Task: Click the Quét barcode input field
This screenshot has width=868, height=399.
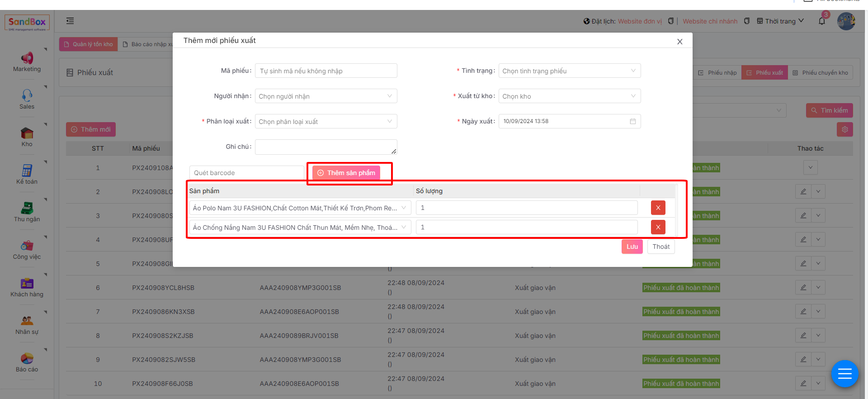Action: click(x=246, y=173)
